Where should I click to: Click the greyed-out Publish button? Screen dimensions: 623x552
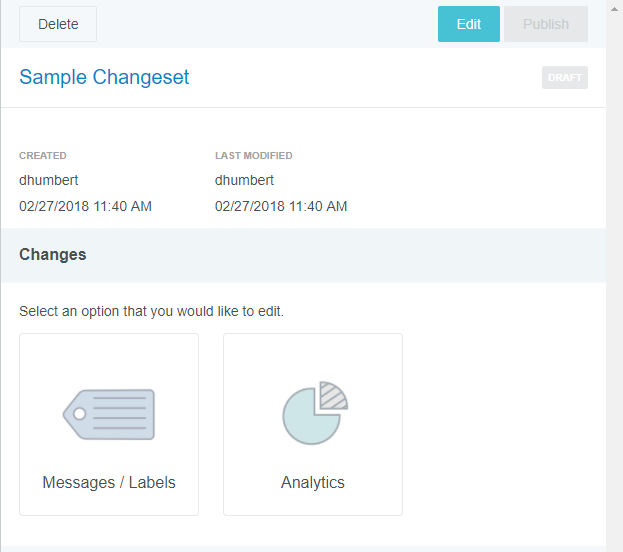click(x=545, y=24)
